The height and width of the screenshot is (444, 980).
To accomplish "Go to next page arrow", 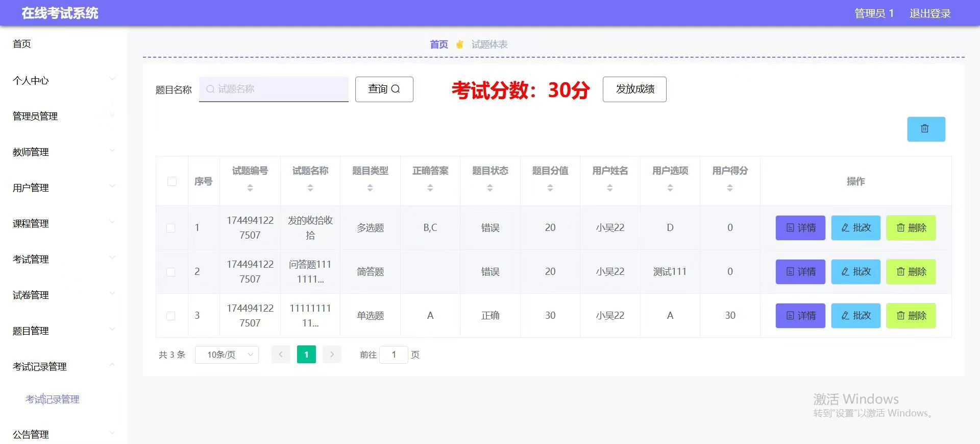I will (332, 354).
